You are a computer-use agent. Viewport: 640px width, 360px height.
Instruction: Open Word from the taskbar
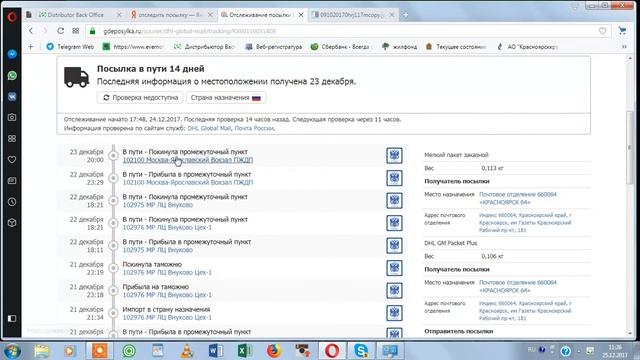tap(216, 351)
